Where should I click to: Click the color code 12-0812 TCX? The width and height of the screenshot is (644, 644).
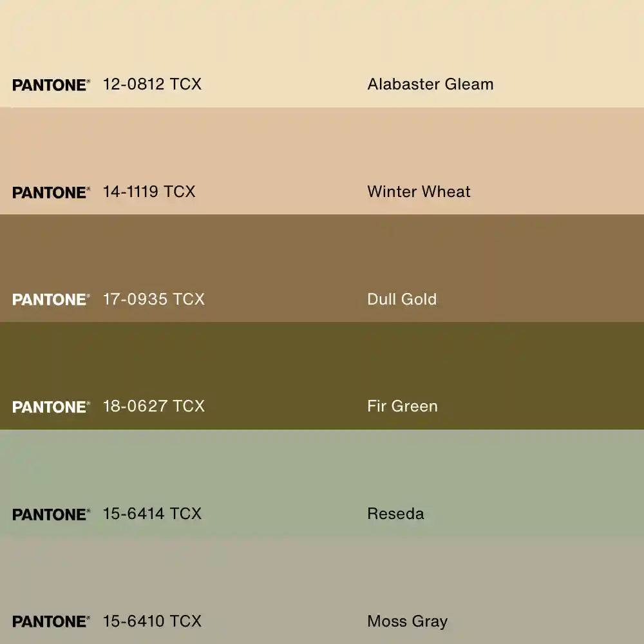coord(152,84)
